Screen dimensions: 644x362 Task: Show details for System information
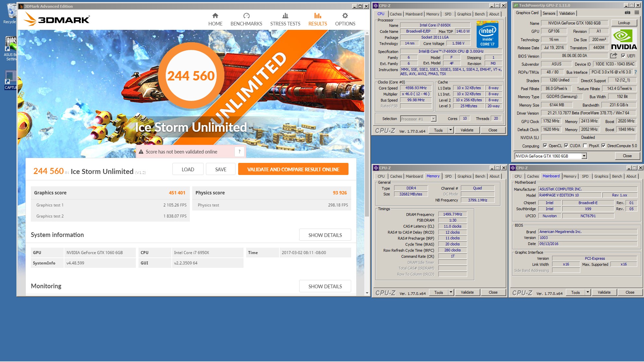325,235
